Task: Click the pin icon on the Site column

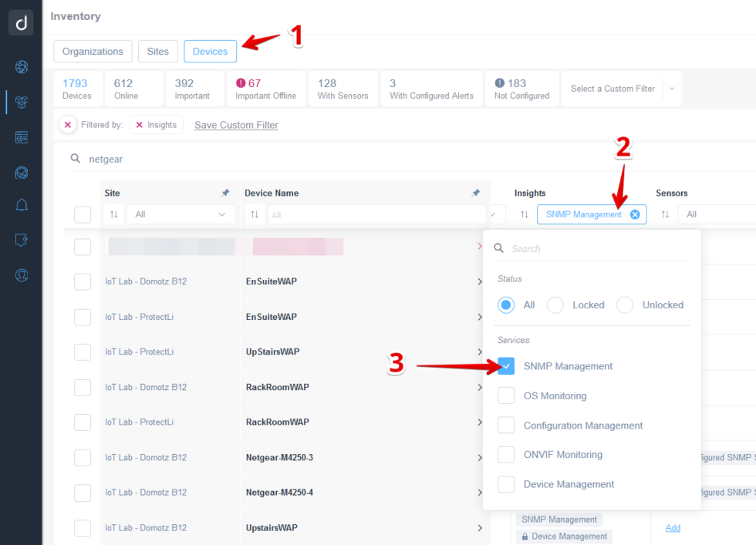Action: 225,192
